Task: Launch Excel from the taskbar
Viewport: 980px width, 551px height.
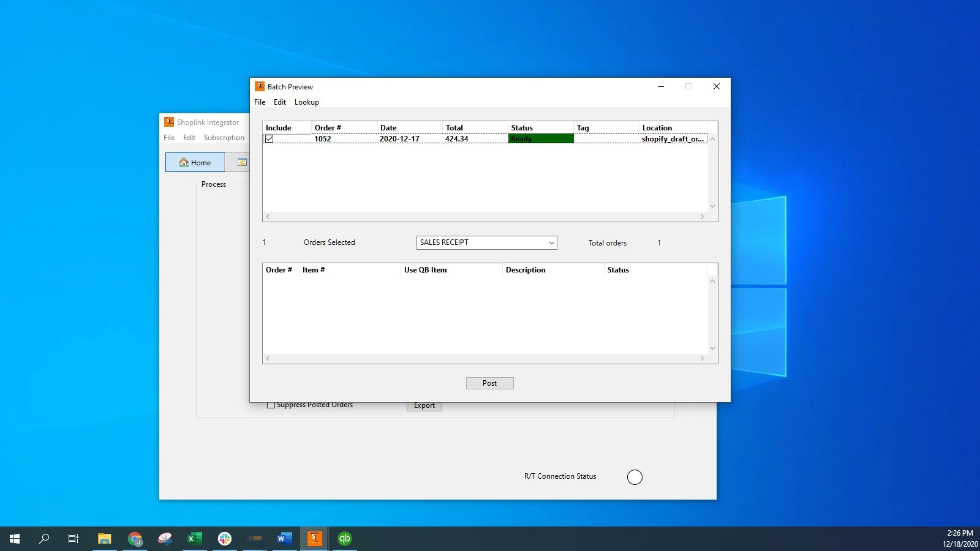Action: click(x=195, y=539)
